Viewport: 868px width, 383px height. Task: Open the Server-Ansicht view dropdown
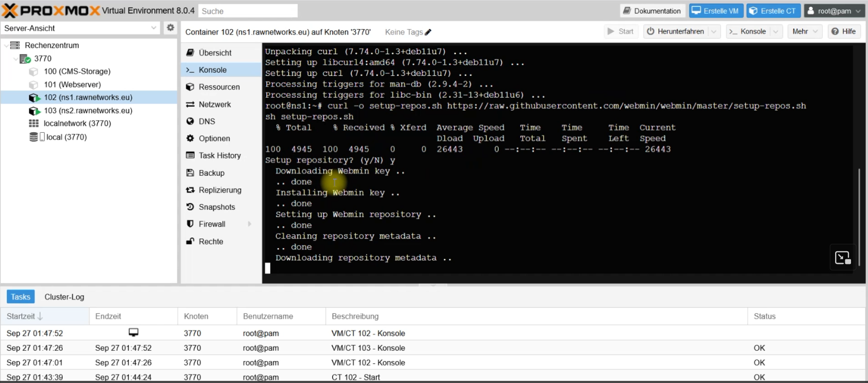pyautogui.click(x=154, y=28)
